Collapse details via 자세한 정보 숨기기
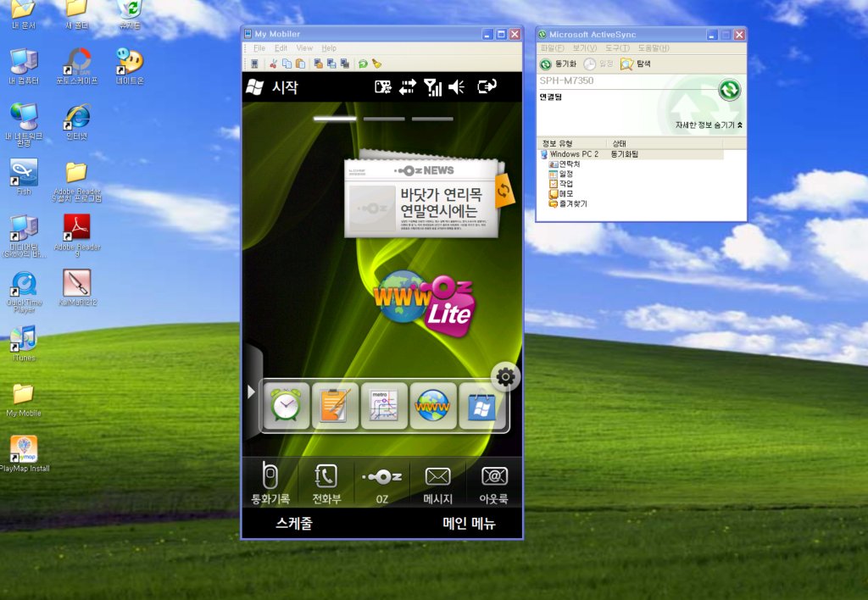Screen dimensions: 868x600 coord(709,125)
